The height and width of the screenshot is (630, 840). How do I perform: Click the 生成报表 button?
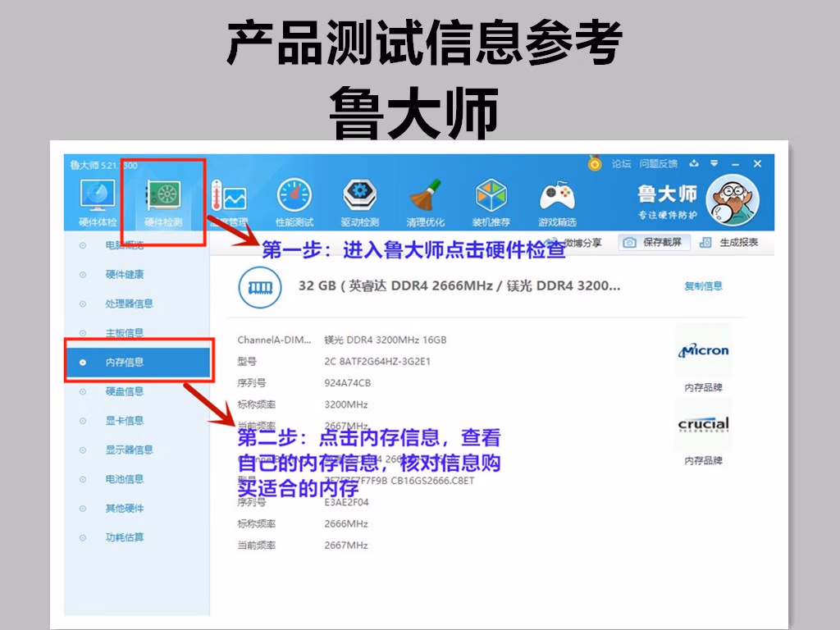coord(729,243)
